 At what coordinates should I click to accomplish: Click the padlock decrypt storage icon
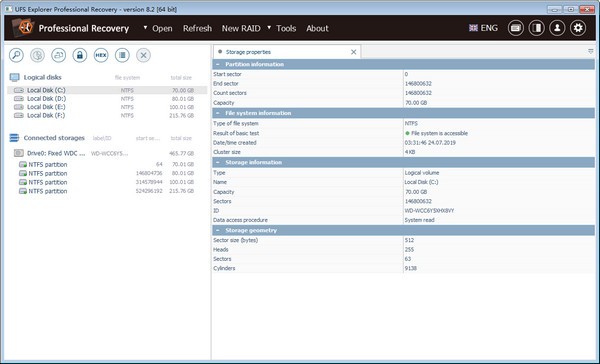point(80,55)
